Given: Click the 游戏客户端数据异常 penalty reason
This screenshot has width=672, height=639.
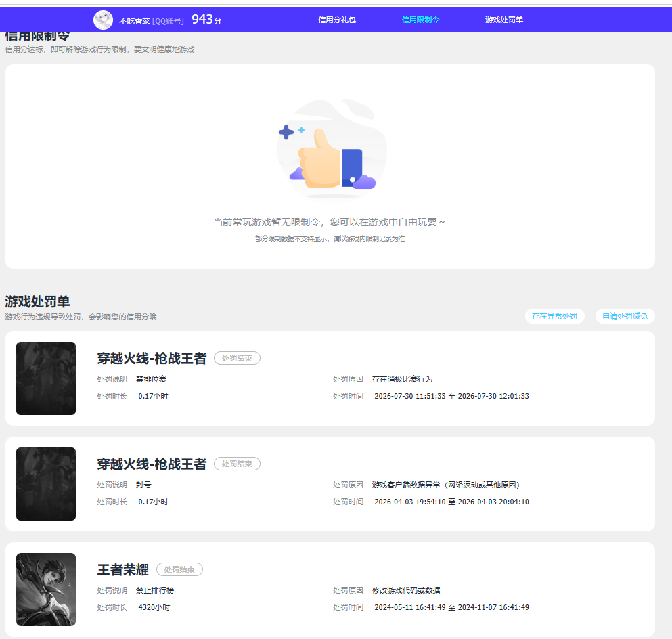Looking at the screenshot, I should (446, 485).
